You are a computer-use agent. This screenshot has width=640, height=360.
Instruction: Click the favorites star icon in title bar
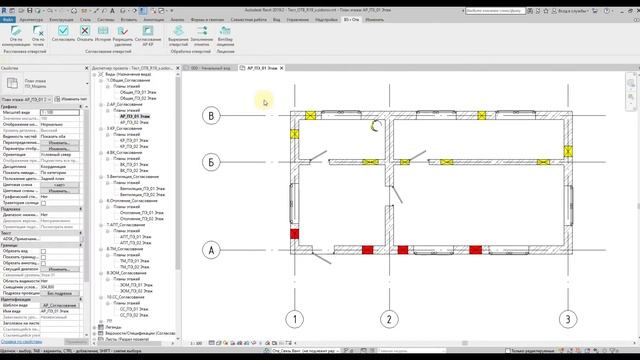pos(546,11)
